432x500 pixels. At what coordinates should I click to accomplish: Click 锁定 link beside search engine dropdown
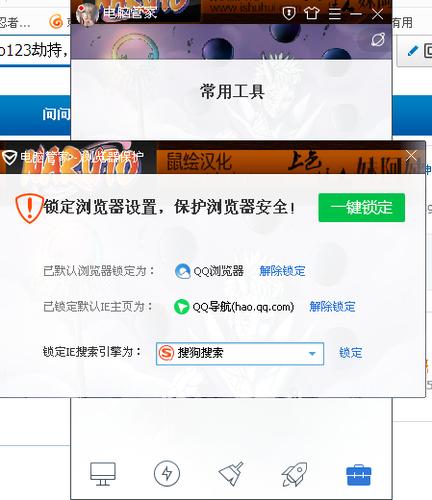pos(351,353)
